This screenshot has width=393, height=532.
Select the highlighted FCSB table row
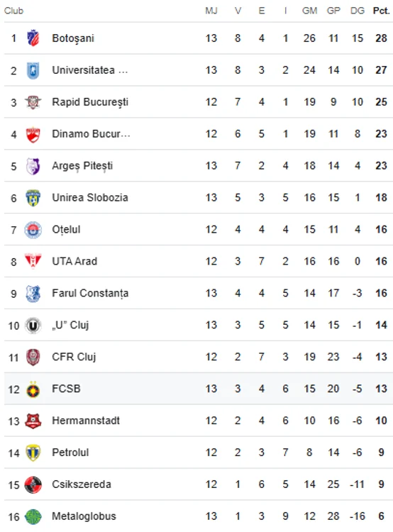click(199, 389)
